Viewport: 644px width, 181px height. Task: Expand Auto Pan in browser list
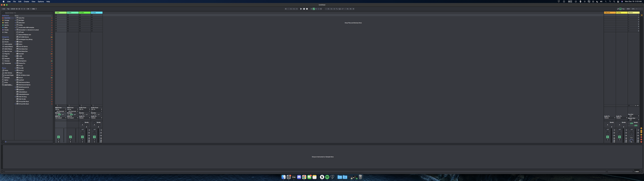pyautogui.click(x=15, y=18)
